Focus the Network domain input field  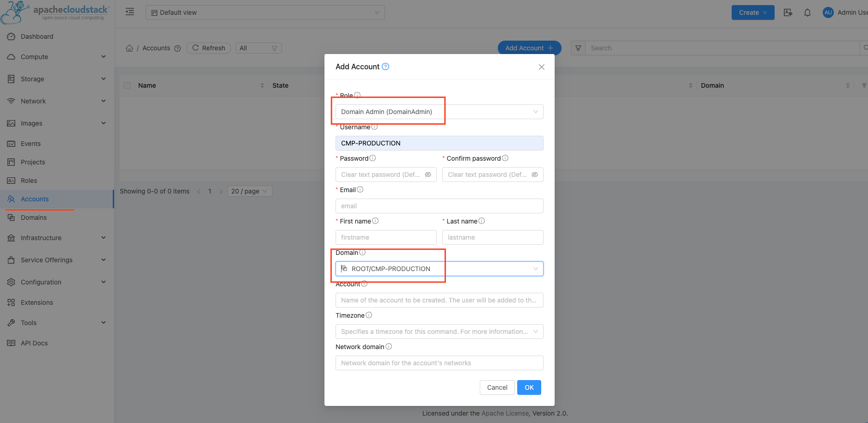439,363
